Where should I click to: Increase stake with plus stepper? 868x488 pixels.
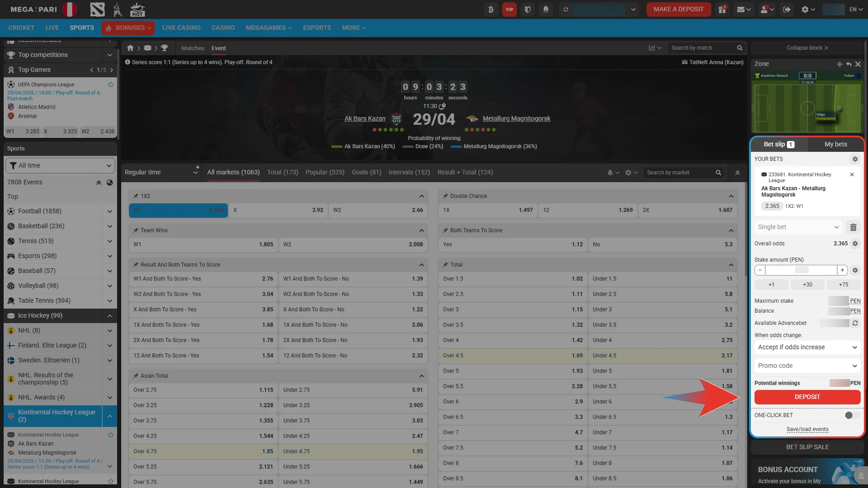842,270
